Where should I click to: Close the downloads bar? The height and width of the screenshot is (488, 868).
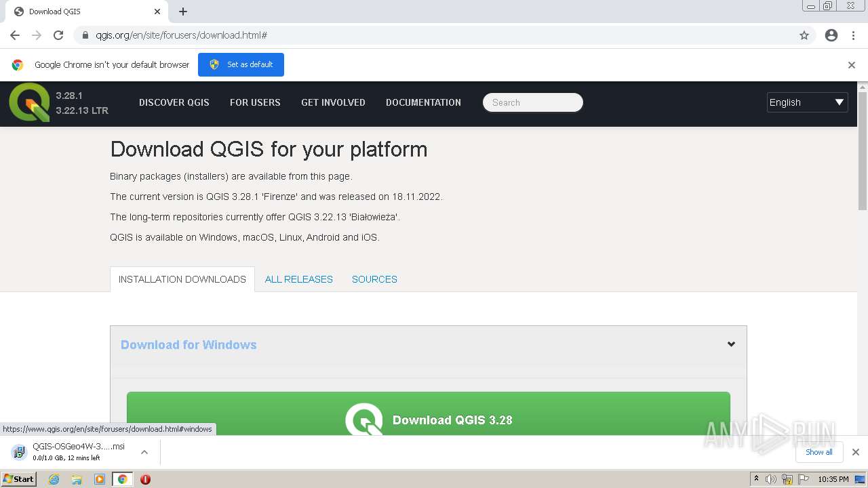click(x=856, y=452)
